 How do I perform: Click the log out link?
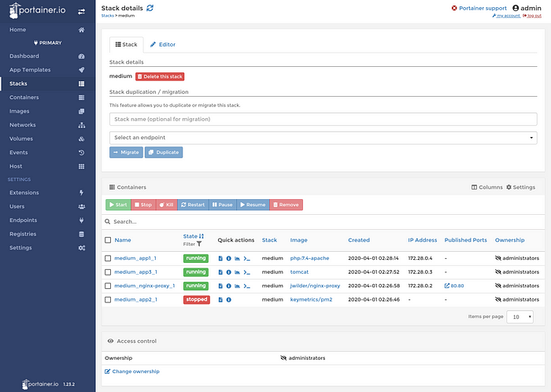coord(532,16)
